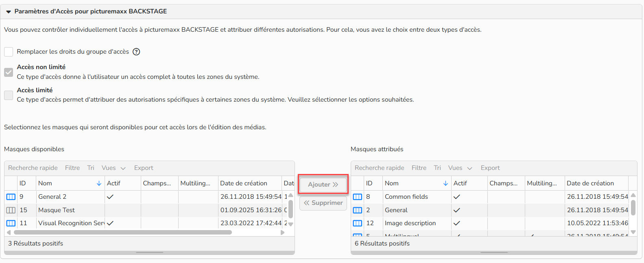Click scroll right arrow in Masques disponibles
The image size is (644, 263).
click(282, 233)
